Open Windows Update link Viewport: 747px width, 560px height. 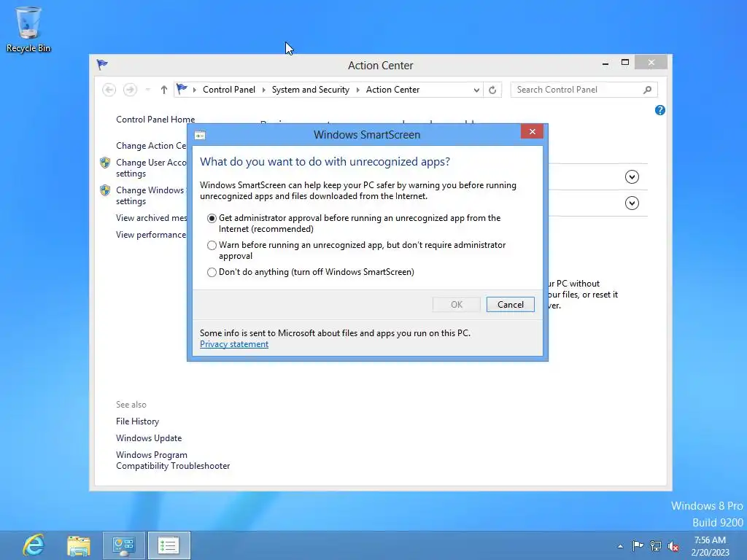(x=149, y=438)
